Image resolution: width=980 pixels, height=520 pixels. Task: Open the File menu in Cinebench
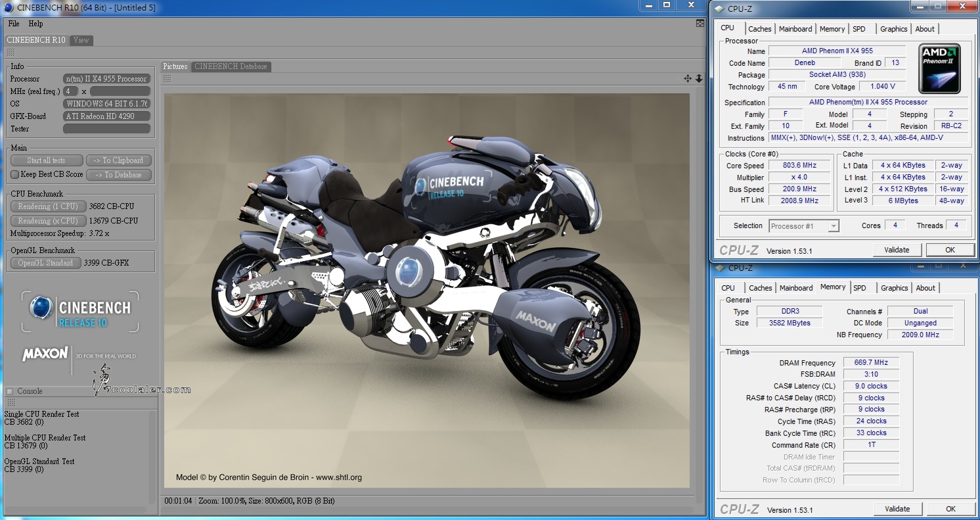[x=13, y=24]
